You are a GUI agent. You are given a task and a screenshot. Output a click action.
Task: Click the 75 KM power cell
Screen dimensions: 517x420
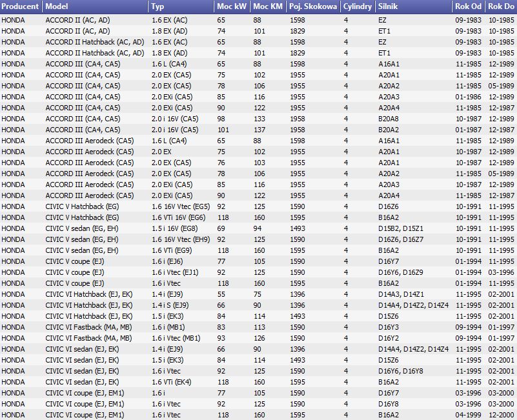click(257, 294)
